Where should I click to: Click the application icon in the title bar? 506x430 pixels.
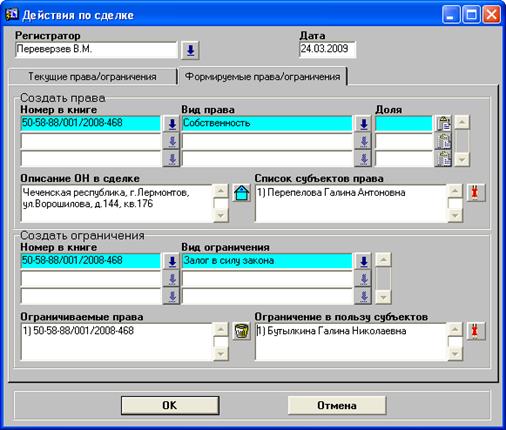(x=12, y=15)
